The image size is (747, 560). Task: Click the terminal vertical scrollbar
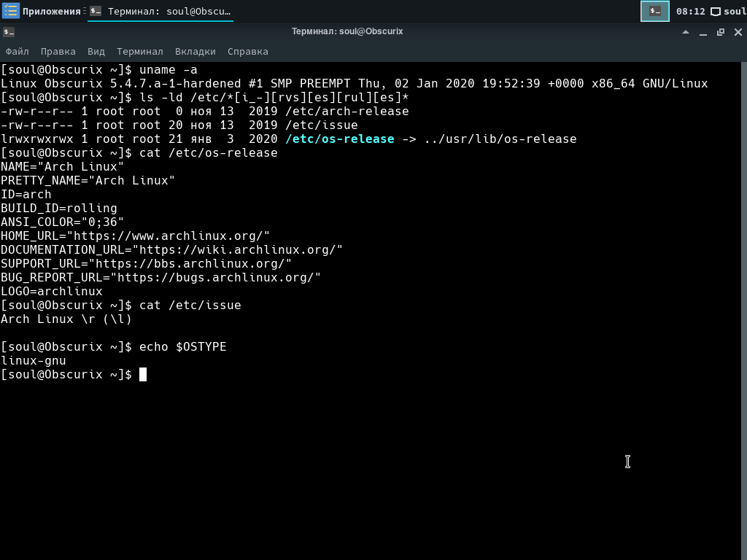pos(743,311)
